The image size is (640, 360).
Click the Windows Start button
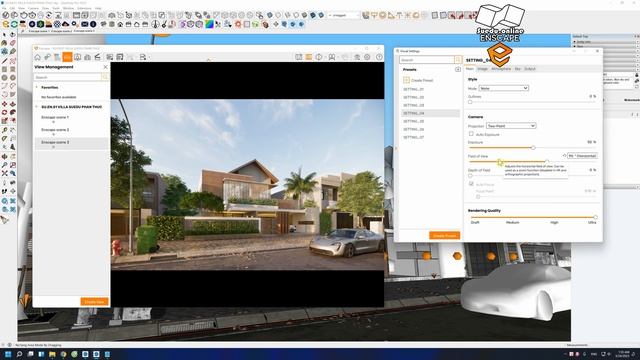[x=8, y=354]
